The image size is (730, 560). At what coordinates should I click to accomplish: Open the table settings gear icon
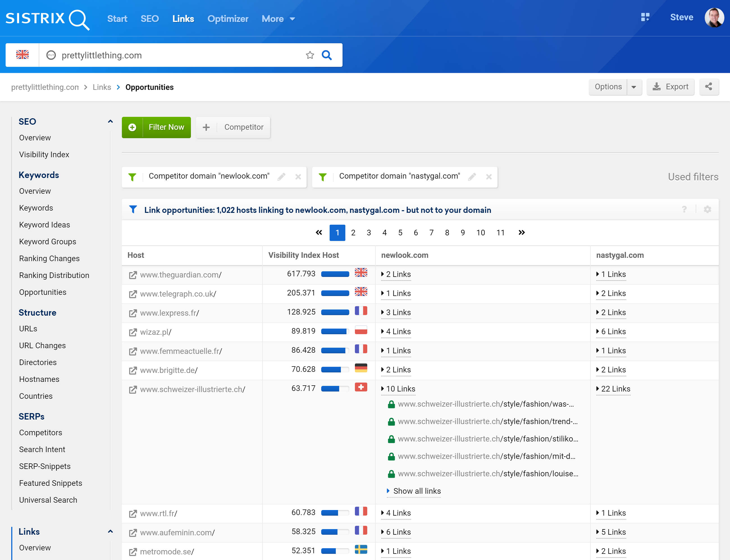pyautogui.click(x=707, y=209)
